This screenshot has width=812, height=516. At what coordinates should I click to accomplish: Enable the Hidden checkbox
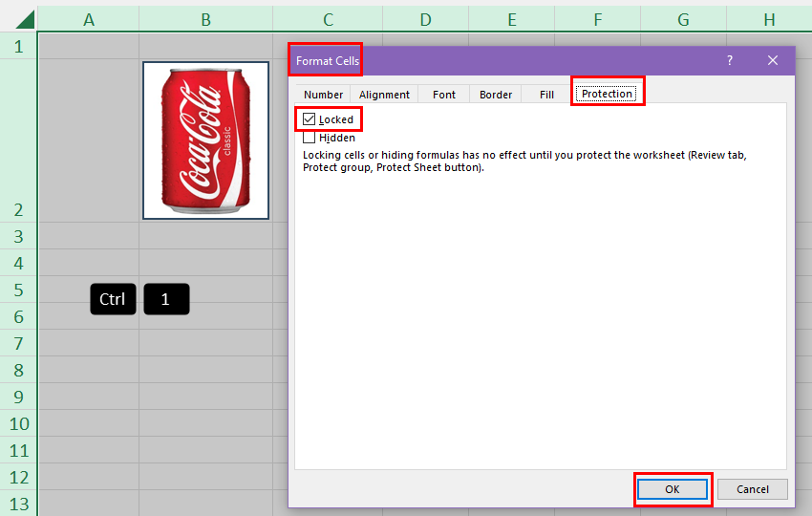[310, 138]
